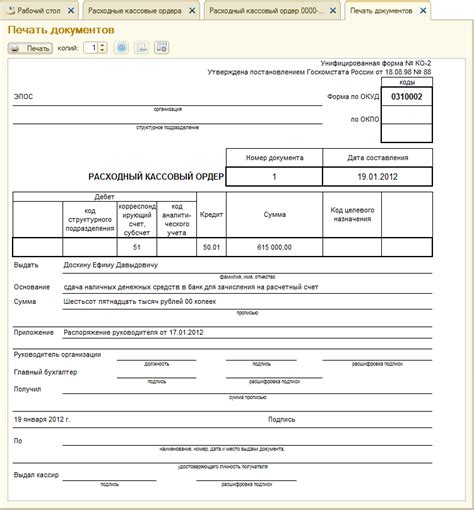
Task: Switch to Расходный кассовый ордер 0000 tab
Action: click(267, 11)
